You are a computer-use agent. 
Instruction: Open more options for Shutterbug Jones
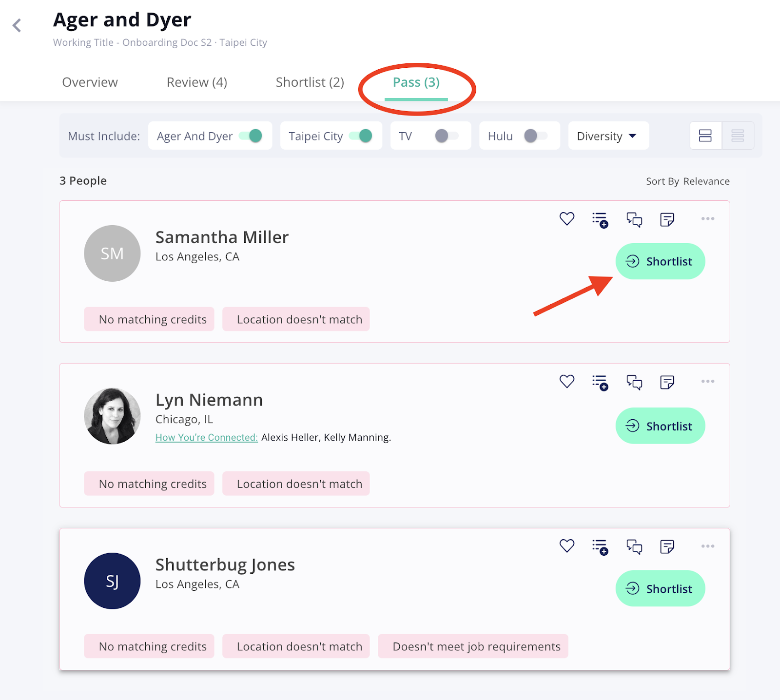click(708, 546)
